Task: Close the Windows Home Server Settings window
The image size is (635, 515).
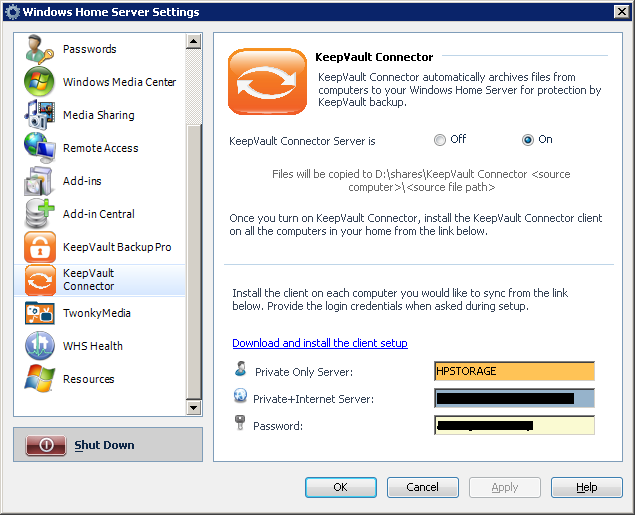Action: (622, 12)
